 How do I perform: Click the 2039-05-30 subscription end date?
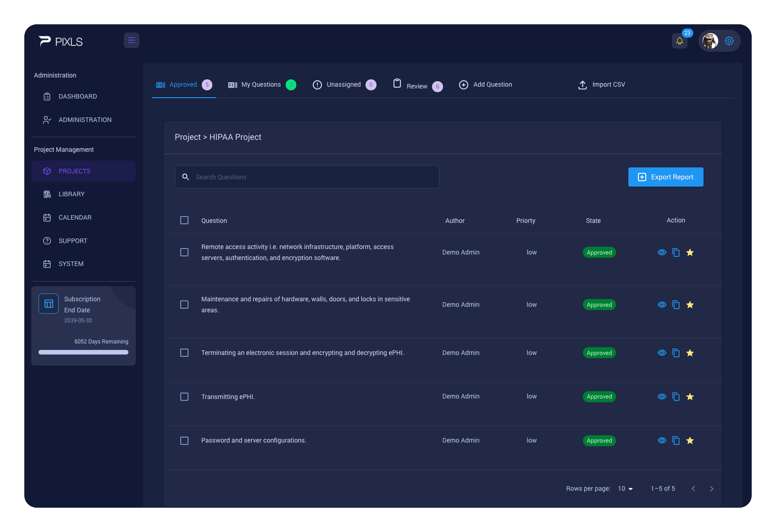coord(78,321)
